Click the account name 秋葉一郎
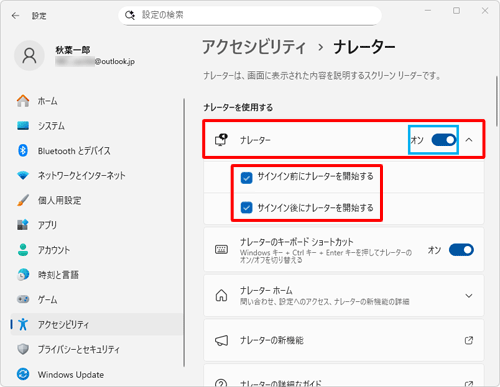This screenshot has width=500, height=387. (73, 50)
